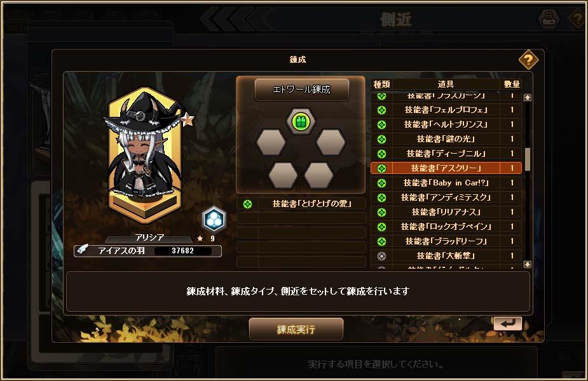Click the scroll-down arrow of item list
Viewport: 588px width, 381px height.
527,265
